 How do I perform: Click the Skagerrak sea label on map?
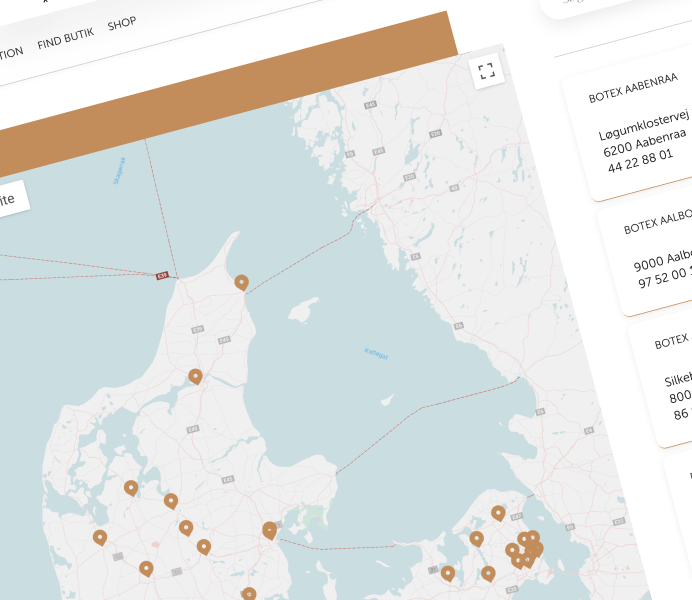120,171
